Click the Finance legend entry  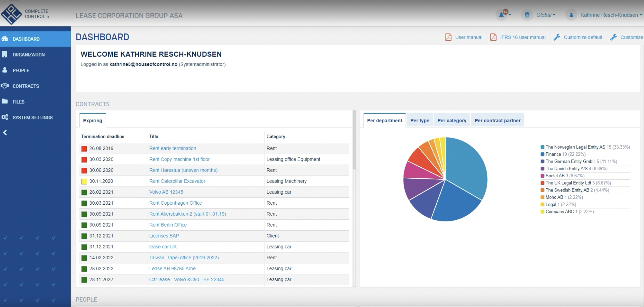click(x=563, y=154)
